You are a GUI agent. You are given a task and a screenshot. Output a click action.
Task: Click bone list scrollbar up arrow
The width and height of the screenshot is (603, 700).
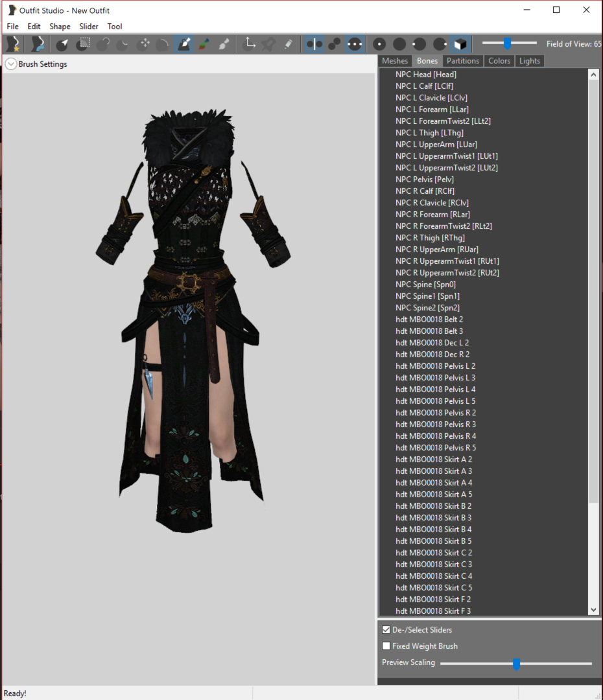(x=593, y=75)
